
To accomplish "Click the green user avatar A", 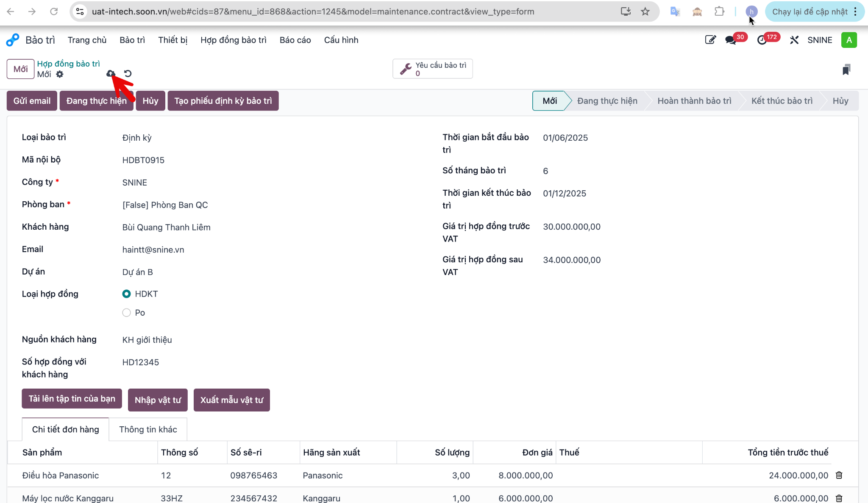I will coord(849,40).
